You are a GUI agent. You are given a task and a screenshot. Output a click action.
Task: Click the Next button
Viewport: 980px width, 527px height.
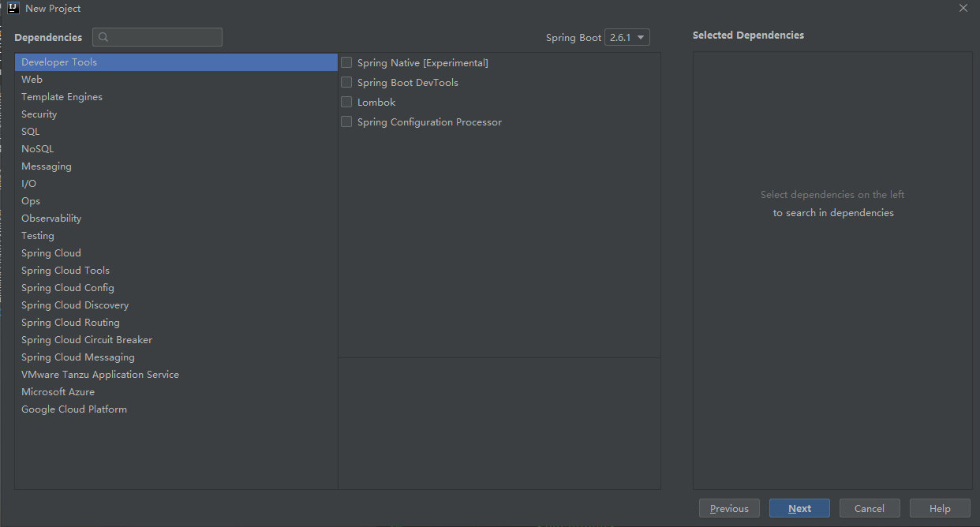799,508
